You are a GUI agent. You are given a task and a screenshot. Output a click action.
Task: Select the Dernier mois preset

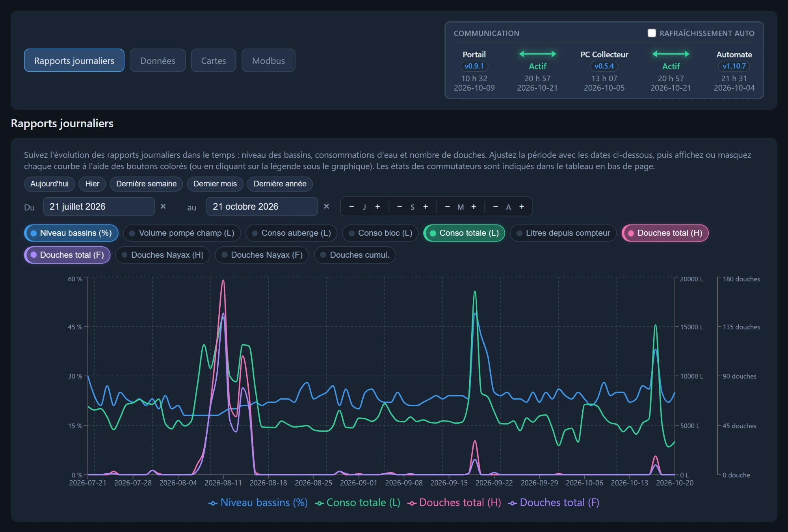[215, 184]
